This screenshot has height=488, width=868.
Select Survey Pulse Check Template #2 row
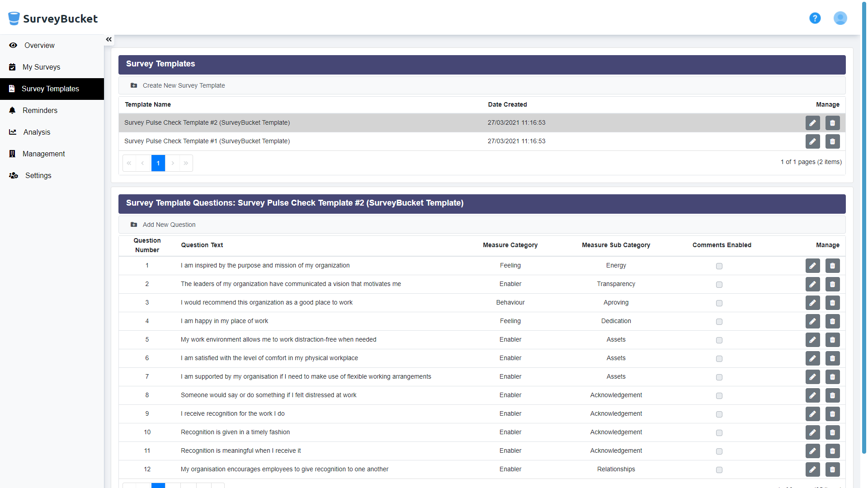(x=482, y=123)
